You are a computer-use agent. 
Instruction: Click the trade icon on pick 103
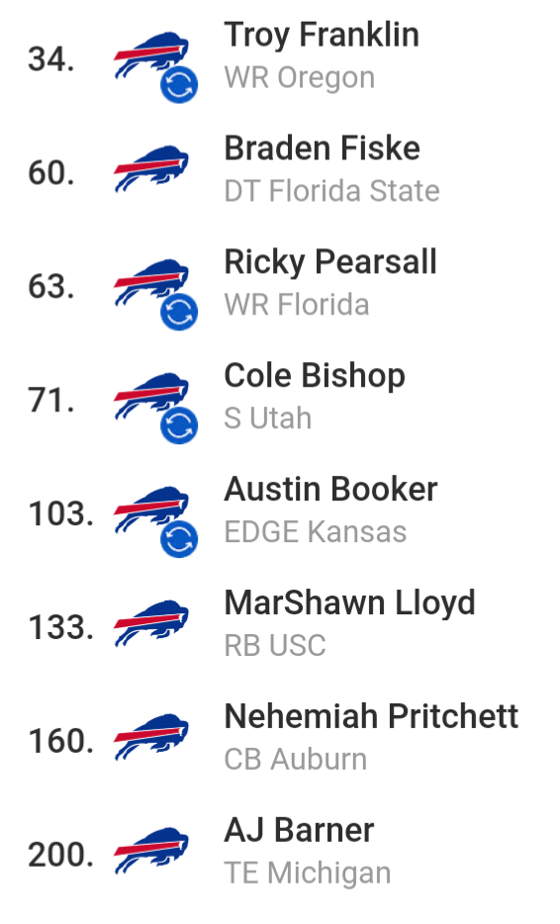pos(179,539)
